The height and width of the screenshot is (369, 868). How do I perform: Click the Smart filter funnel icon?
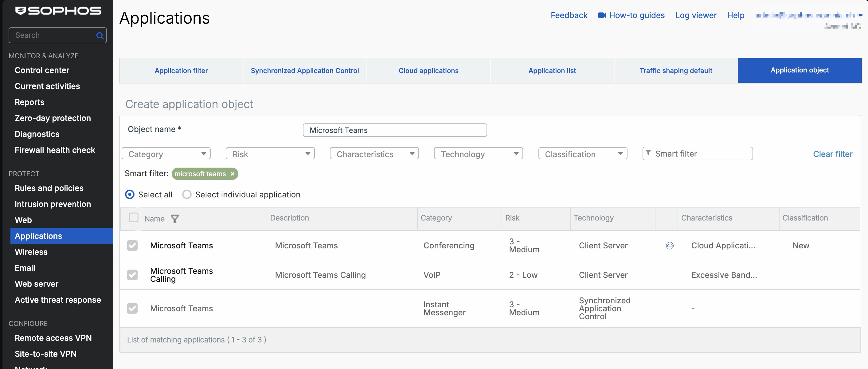(648, 153)
